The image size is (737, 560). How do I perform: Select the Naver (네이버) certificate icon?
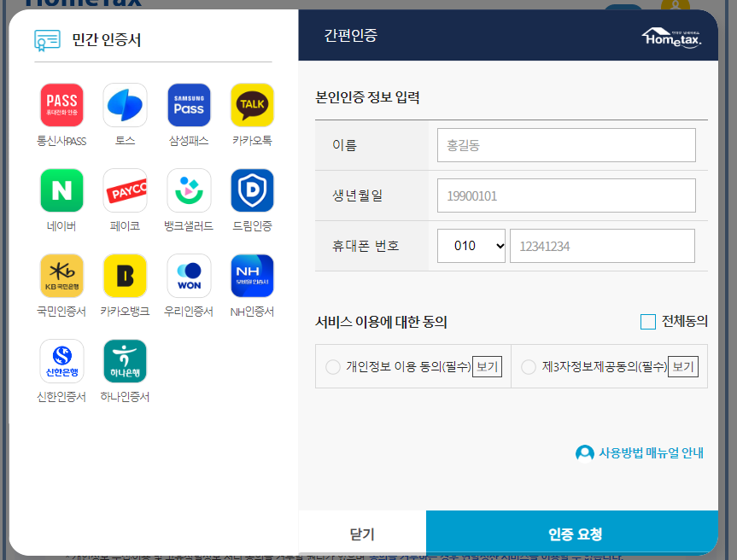(x=61, y=190)
